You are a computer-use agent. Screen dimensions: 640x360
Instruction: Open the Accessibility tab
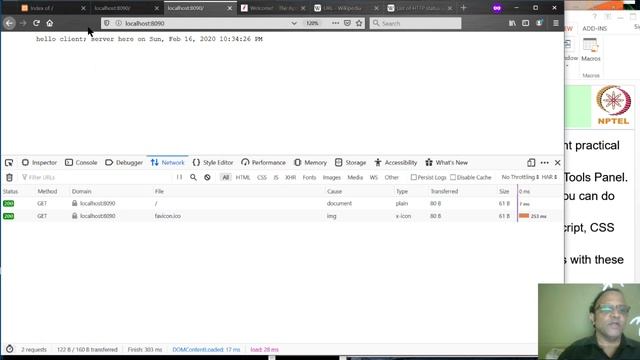click(x=396, y=162)
